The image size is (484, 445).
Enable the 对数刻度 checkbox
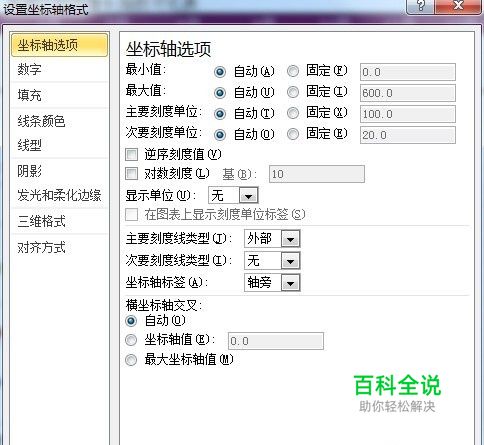131,174
